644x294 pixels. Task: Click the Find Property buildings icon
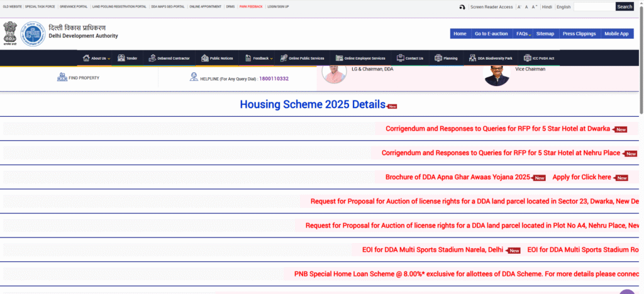coord(62,77)
